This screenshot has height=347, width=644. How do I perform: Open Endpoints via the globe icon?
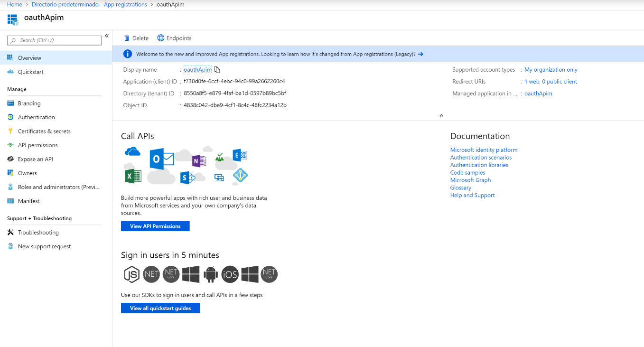tap(161, 38)
